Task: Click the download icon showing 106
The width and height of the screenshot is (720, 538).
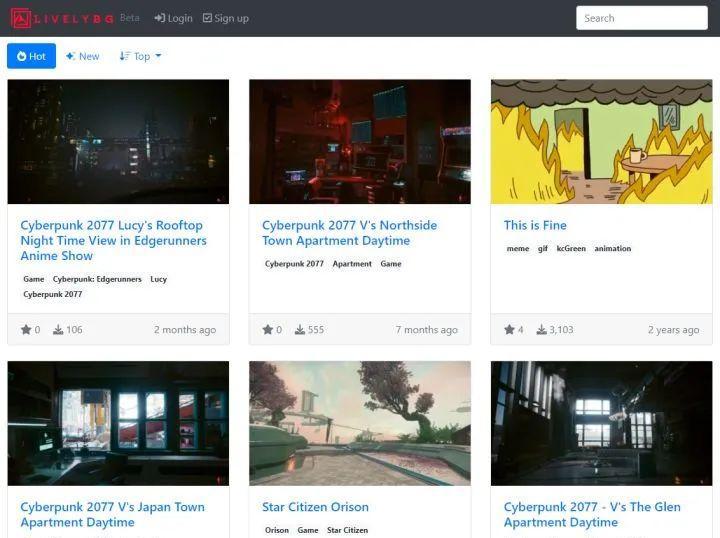Action: tap(58, 330)
